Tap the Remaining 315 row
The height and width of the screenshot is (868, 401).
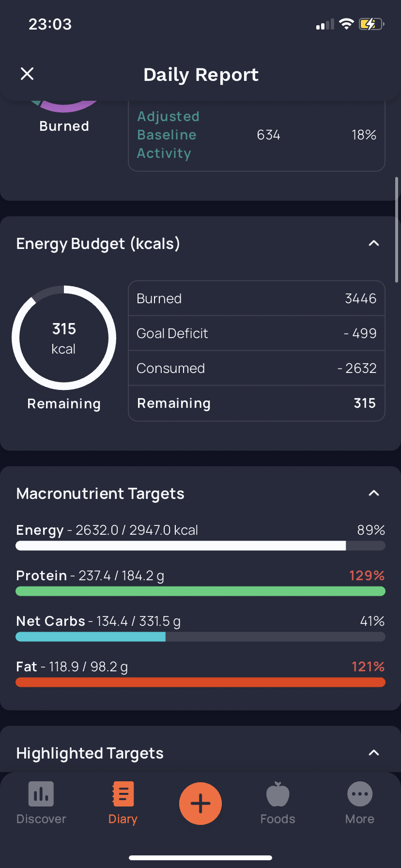click(257, 403)
